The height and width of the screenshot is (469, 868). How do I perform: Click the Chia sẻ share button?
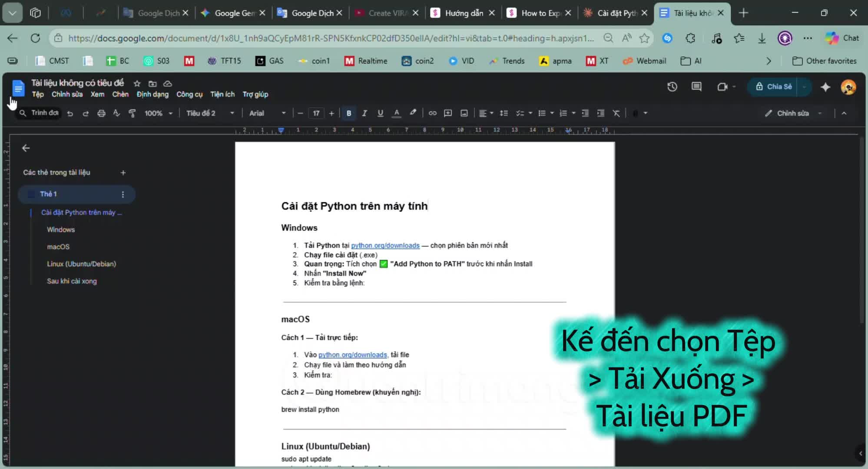pos(773,86)
